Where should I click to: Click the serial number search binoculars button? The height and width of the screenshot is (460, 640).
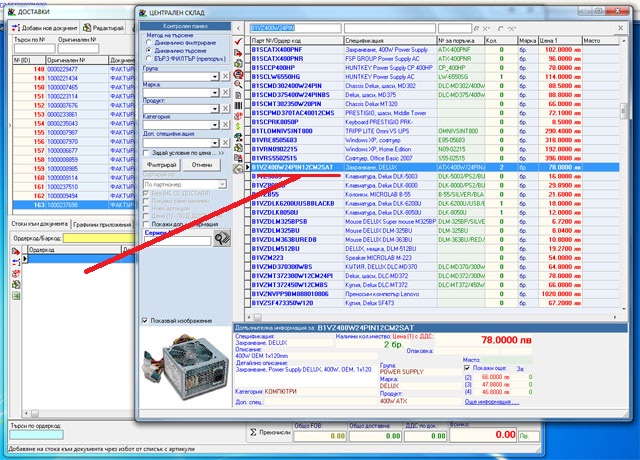click(222, 238)
